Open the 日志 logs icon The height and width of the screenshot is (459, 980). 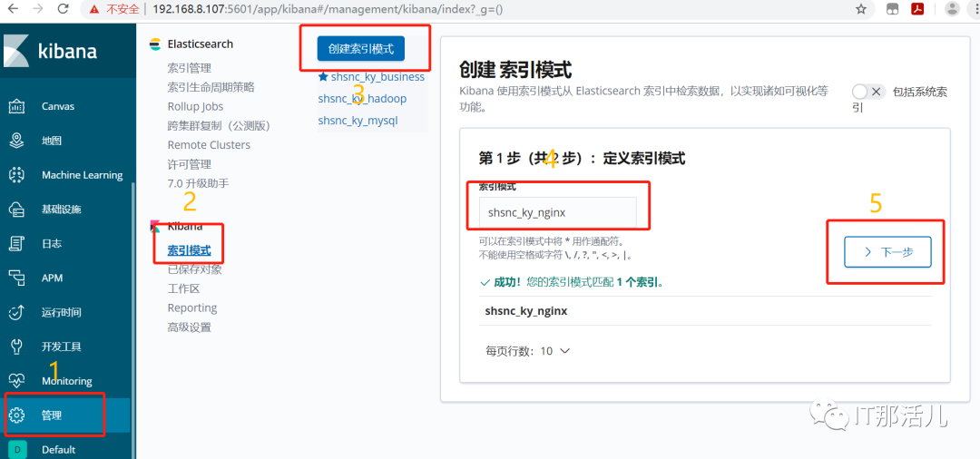point(16,243)
